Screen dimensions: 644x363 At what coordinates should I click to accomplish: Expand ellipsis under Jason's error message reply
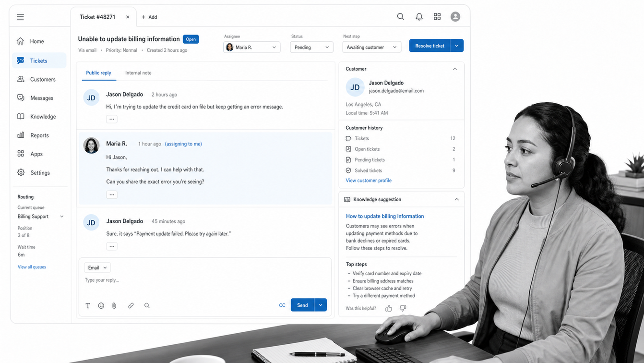(112, 246)
